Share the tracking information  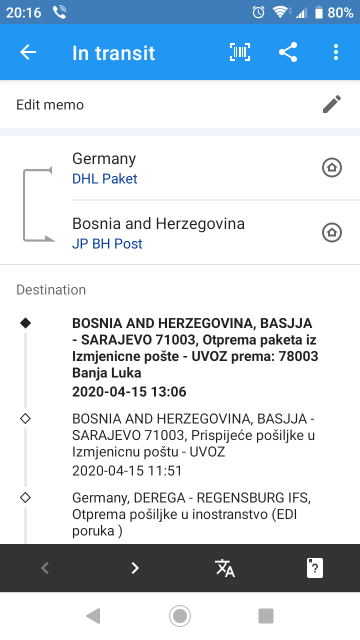(x=288, y=52)
